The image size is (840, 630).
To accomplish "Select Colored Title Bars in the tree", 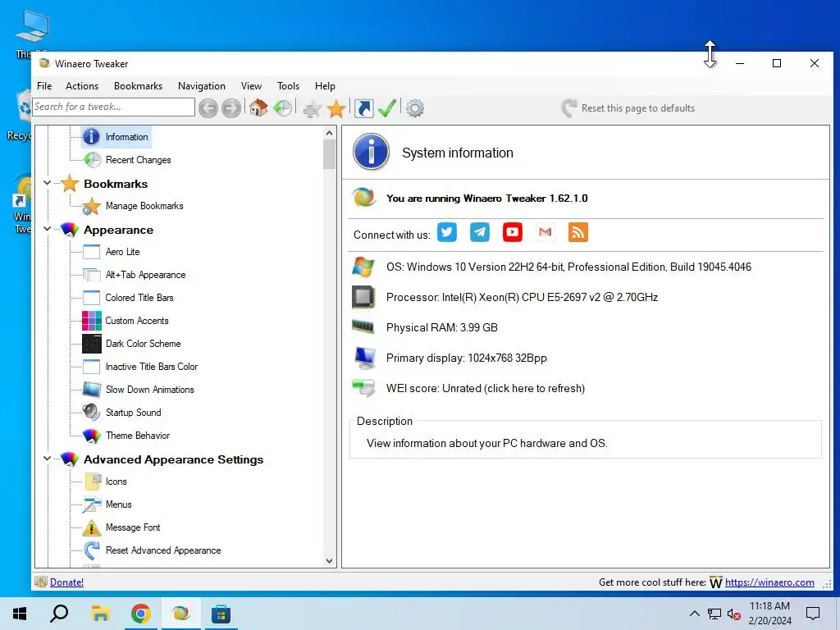I will tap(139, 298).
